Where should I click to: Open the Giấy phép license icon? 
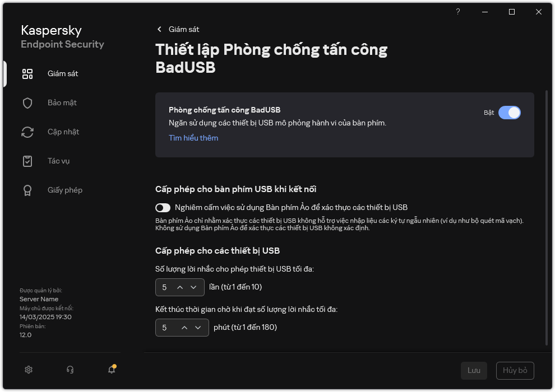[27, 190]
